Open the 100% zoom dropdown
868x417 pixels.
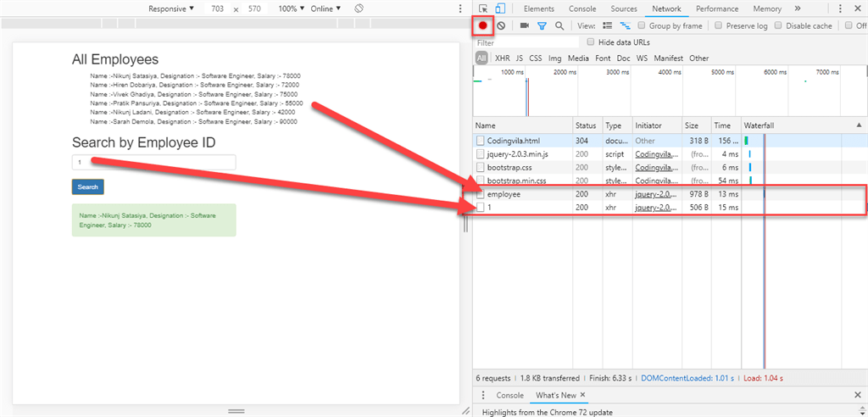(x=292, y=8)
